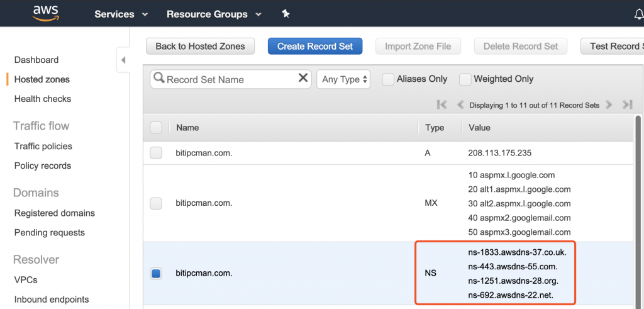Click the MX type cell

coord(431,203)
